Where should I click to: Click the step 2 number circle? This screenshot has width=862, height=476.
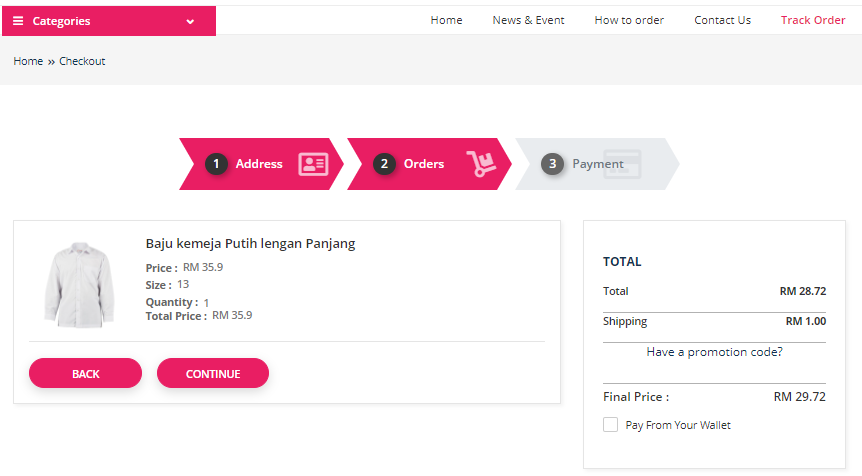(x=385, y=164)
